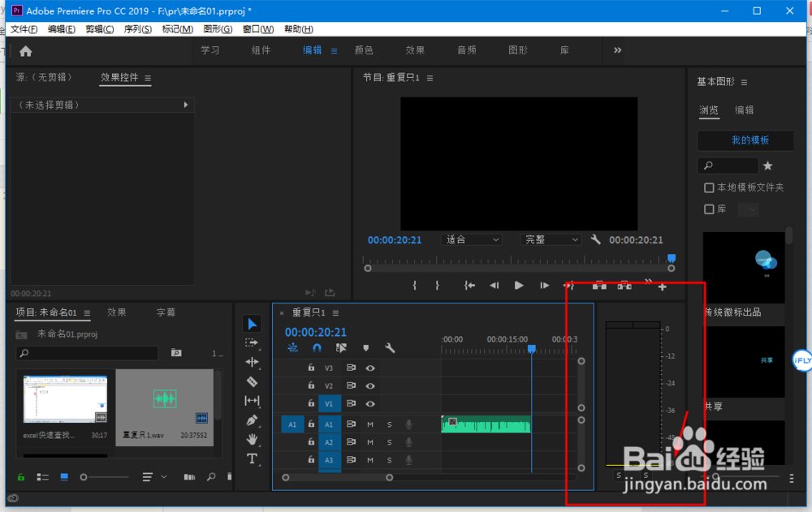Open 重复只1 timeline panel menu

[335, 313]
